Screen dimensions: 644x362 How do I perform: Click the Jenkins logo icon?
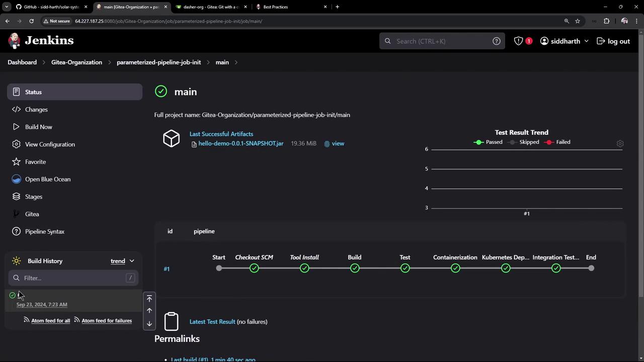click(x=15, y=41)
